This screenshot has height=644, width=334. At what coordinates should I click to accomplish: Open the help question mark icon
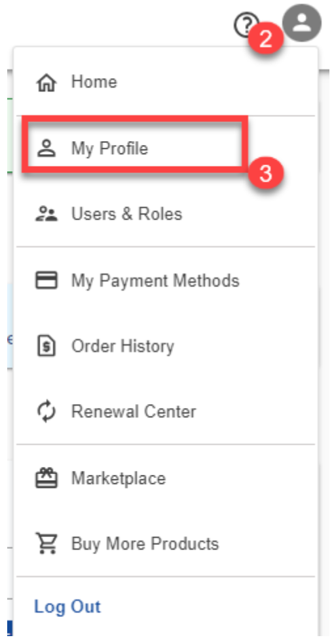tap(247, 26)
